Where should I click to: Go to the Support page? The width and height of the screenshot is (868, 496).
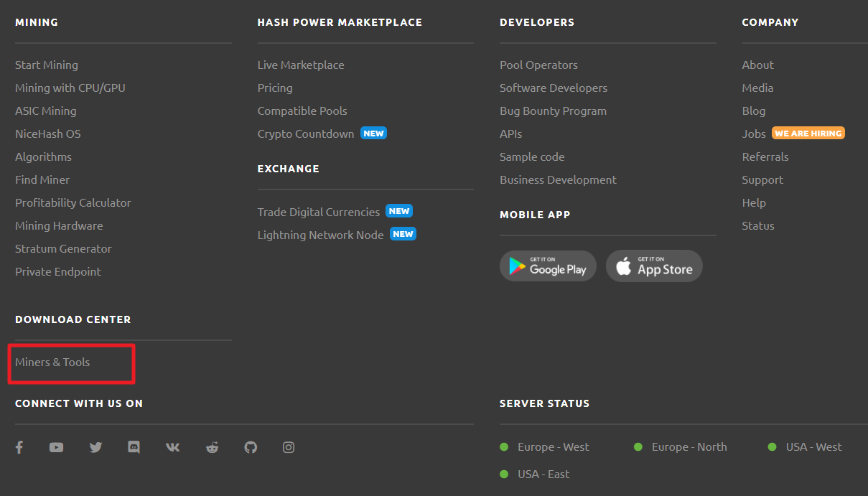pyautogui.click(x=762, y=179)
